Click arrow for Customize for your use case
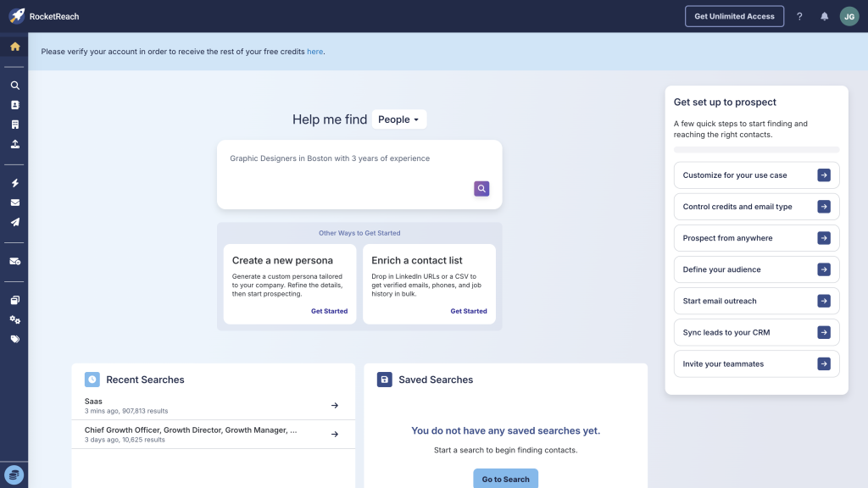The image size is (868, 488). [x=824, y=175]
